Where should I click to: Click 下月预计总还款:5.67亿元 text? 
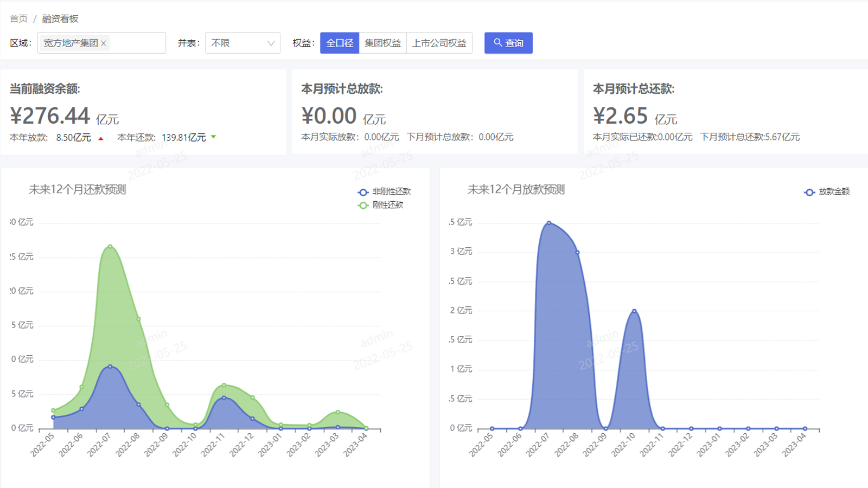coord(750,137)
